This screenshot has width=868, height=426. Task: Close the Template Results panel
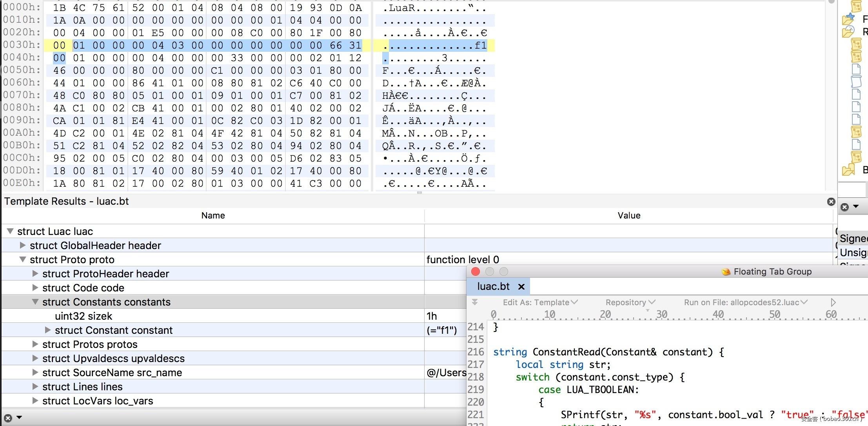(831, 202)
